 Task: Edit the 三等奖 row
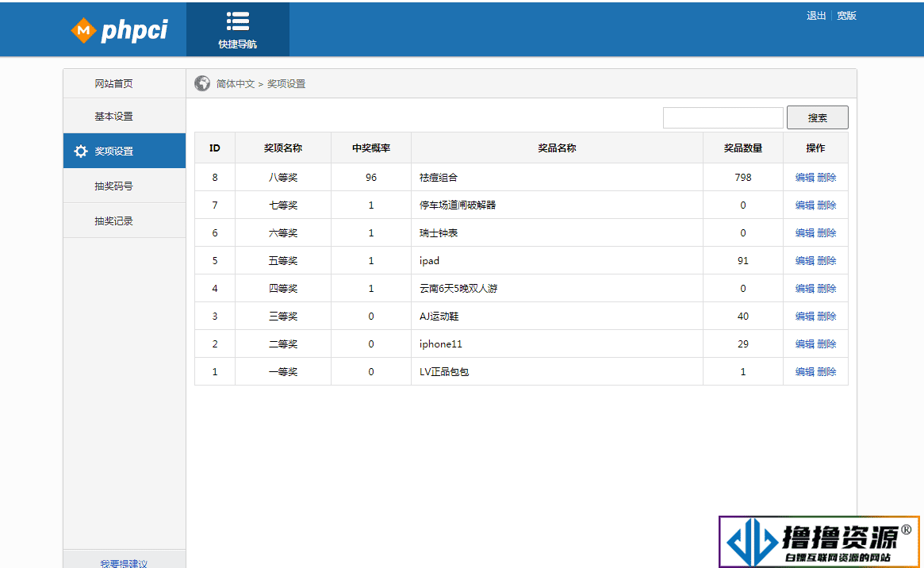(x=804, y=317)
